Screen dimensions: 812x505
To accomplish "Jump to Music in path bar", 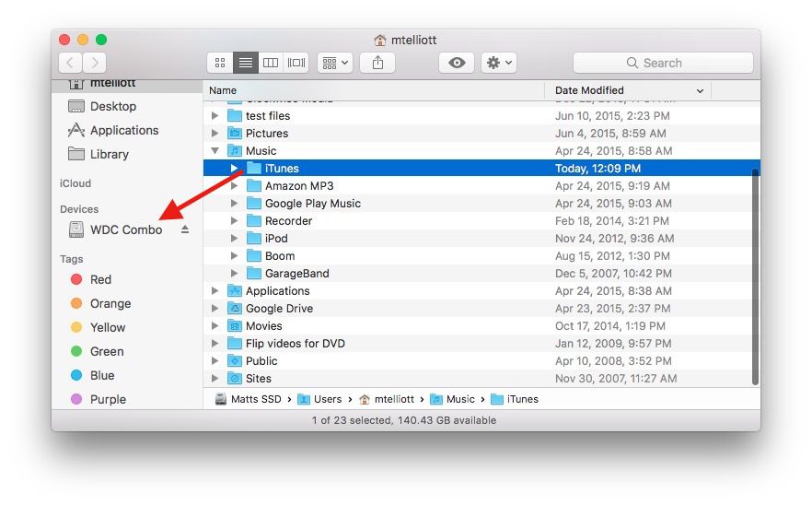I will point(453,399).
